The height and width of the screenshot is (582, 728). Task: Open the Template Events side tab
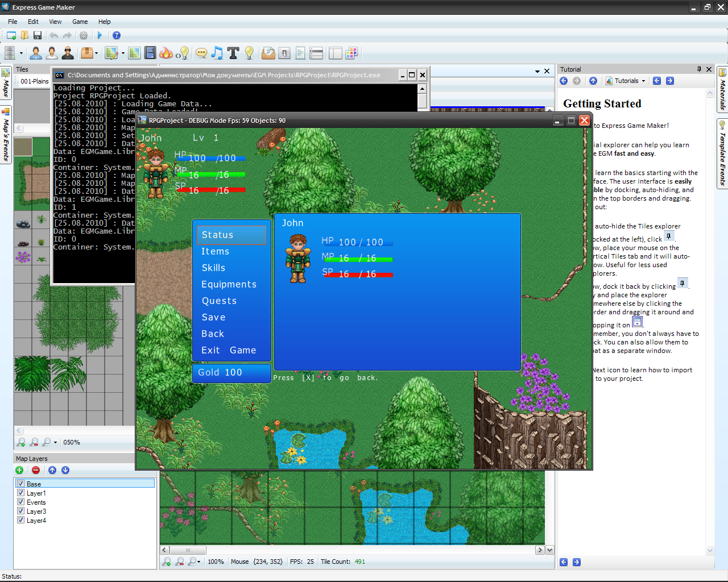pos(722,154)
